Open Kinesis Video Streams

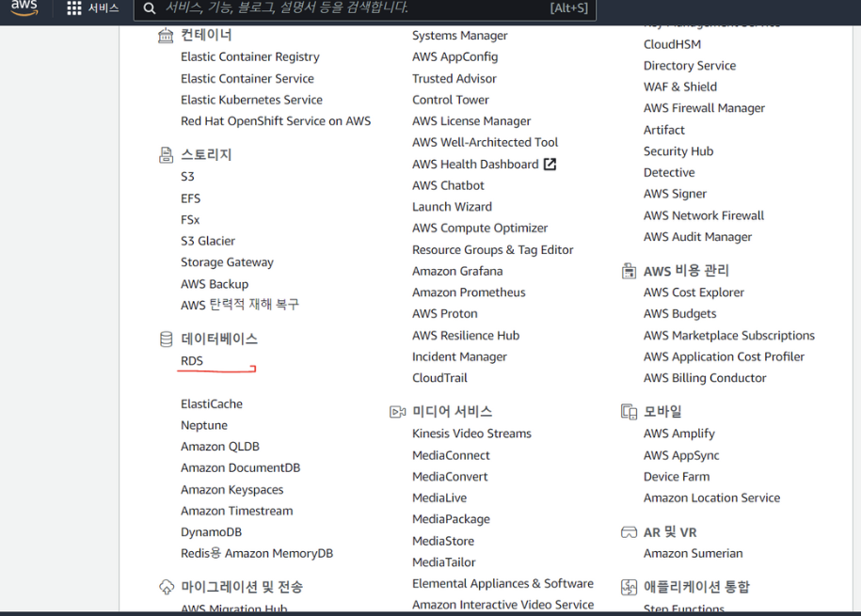471,434
